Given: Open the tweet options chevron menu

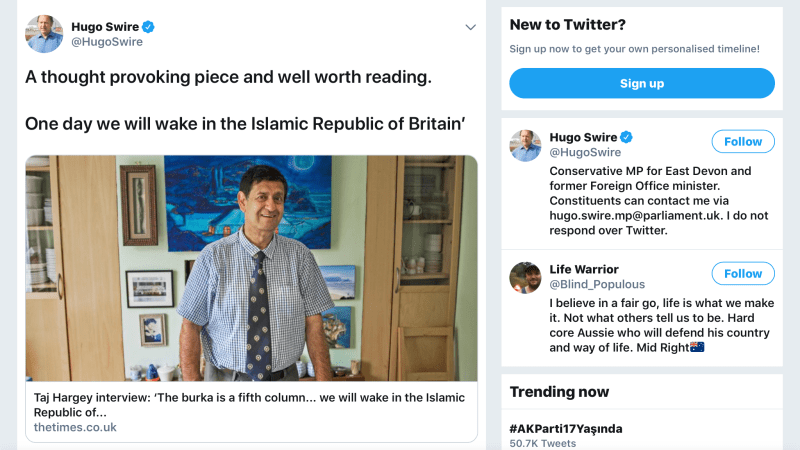Looking at the screenshot, I should (470, 27).
